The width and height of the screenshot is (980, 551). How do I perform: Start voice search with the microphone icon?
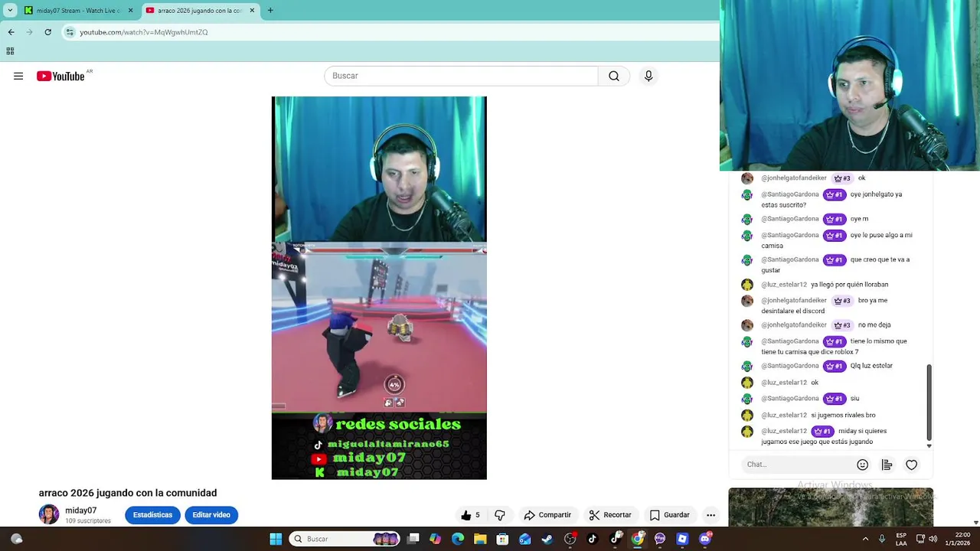[x=648, y=76]
